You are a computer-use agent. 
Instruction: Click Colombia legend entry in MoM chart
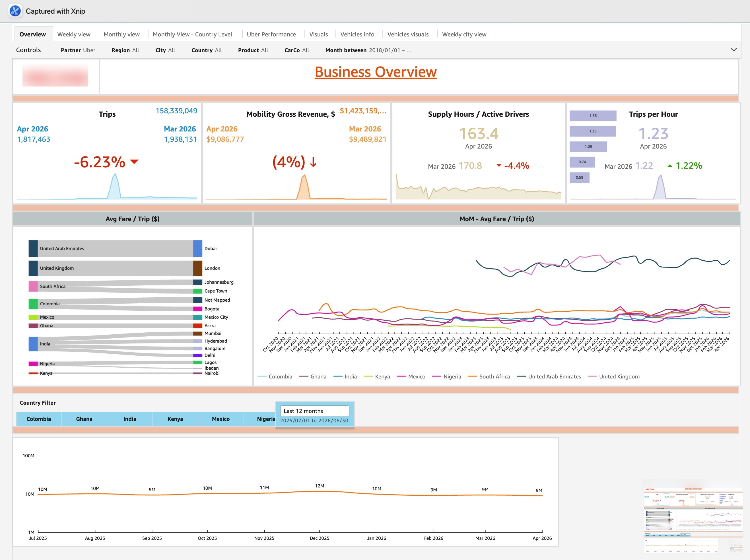275,377
